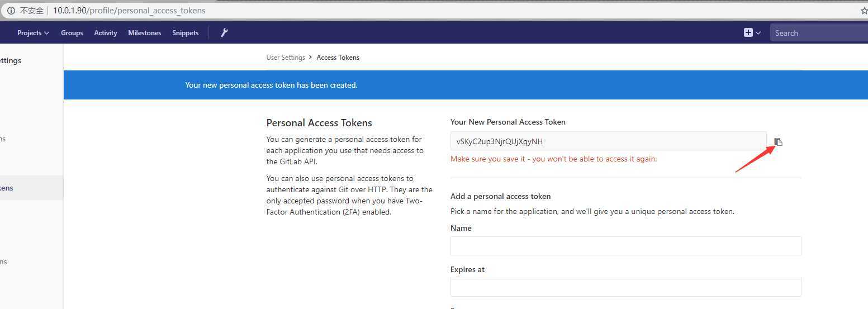Click the site info icon in address bar
The width and height of the screenshot is (868, 309).
[x=11, y=11]
